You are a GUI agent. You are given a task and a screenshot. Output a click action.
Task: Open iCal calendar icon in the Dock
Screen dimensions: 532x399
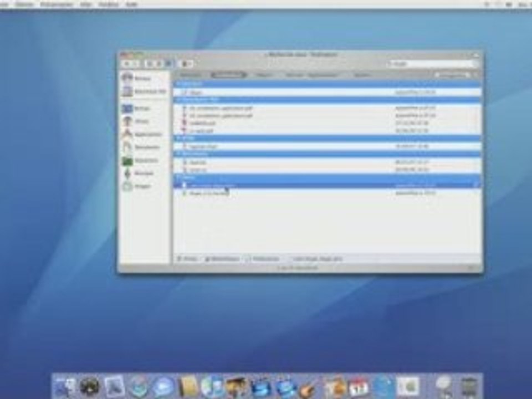(x=359, y=386)
